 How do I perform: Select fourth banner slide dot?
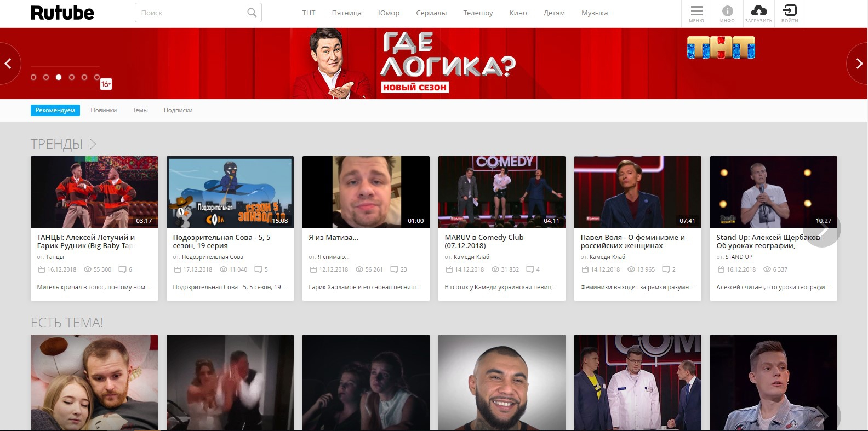pyautogui.click(x=72, y=77)
